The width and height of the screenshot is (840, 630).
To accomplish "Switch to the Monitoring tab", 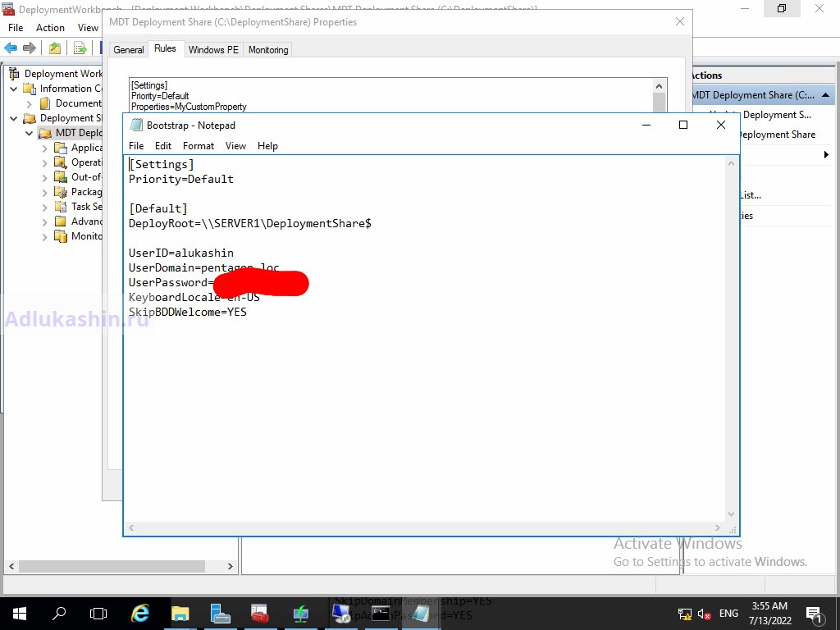I will (268, 50).
